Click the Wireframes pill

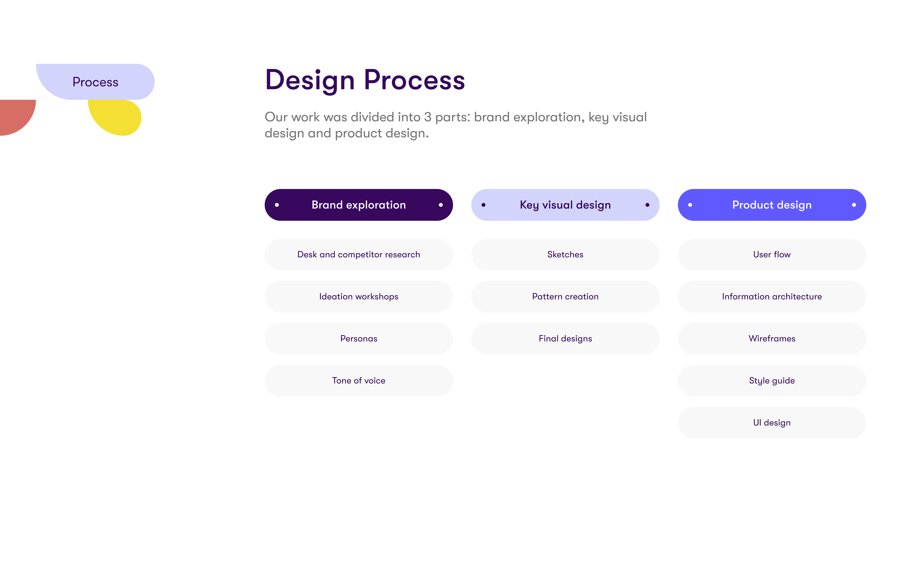tap(772, 339)
